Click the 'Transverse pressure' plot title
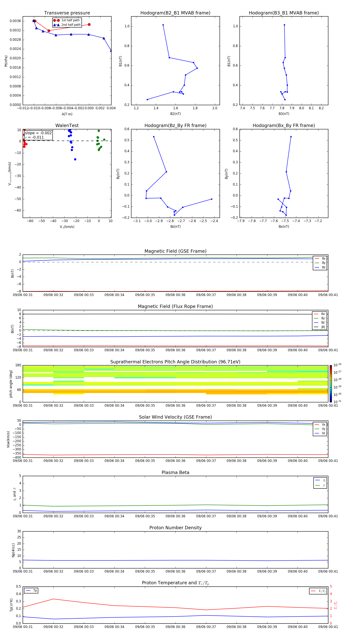 click(67, 13)
